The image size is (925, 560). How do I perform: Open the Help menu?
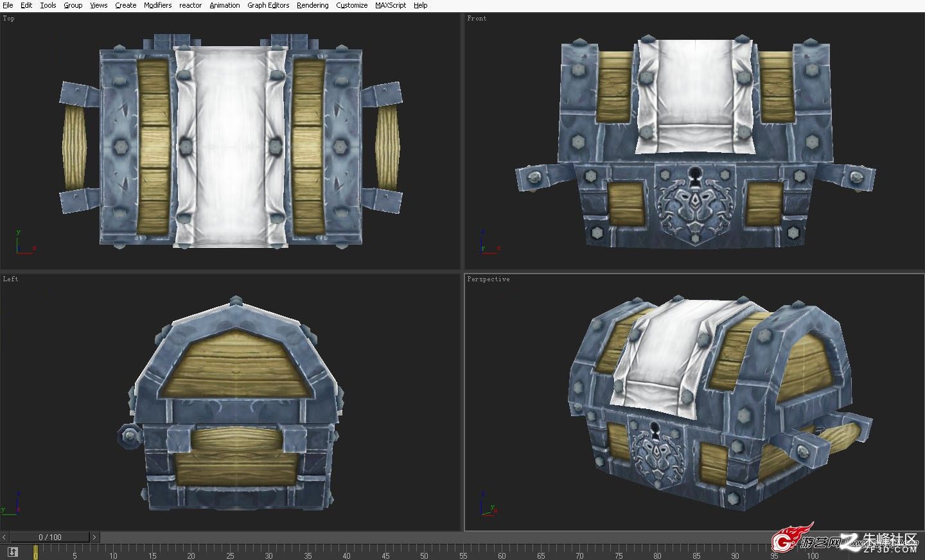pos(421,5)
